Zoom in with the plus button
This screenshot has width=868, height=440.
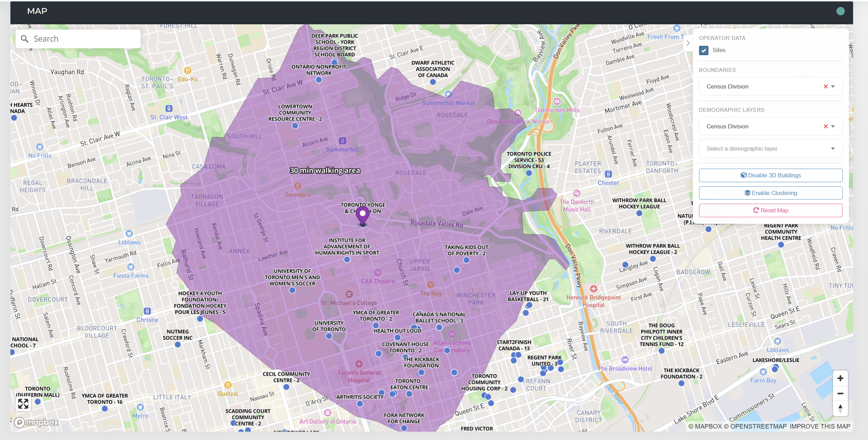coord(840,378)
